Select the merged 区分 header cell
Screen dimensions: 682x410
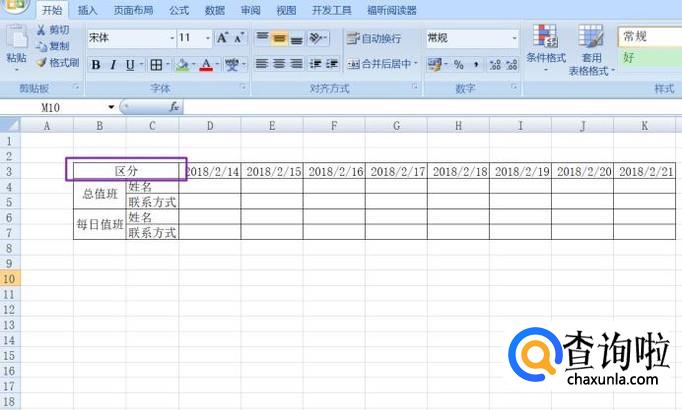click(126, 171)
